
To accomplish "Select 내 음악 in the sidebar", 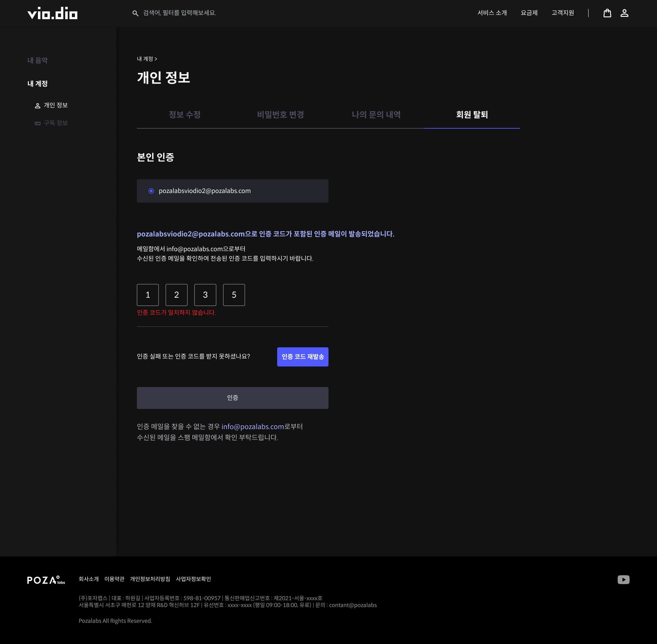I will click(37, 60).
